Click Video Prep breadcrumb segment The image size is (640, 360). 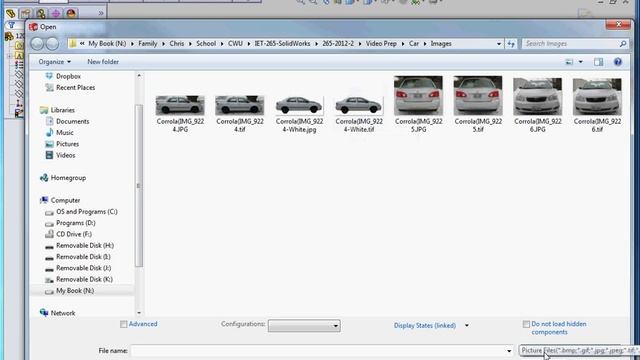(x=381, y=44)
